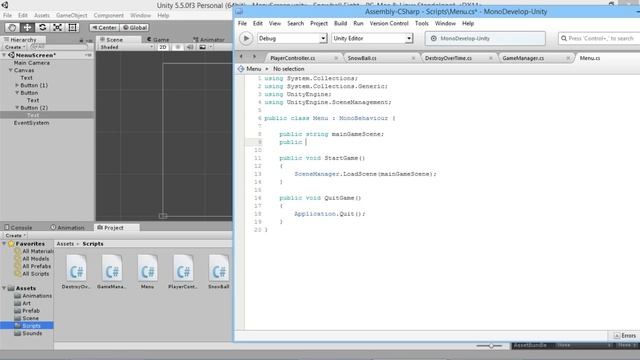Select the Move tool in Unity toolbar
The image size is (640, 360).
coord(27,27)
